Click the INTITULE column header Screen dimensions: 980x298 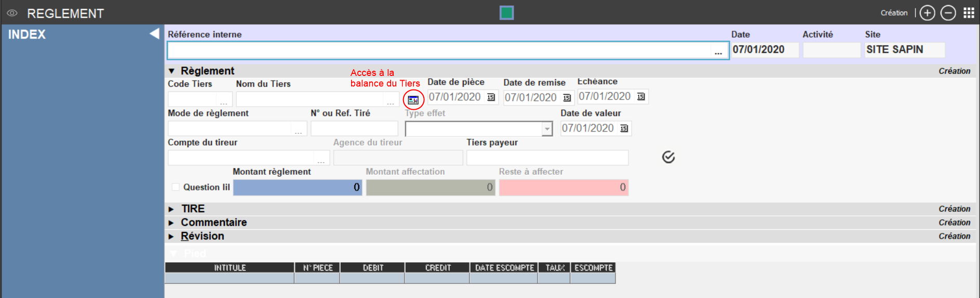230,268
